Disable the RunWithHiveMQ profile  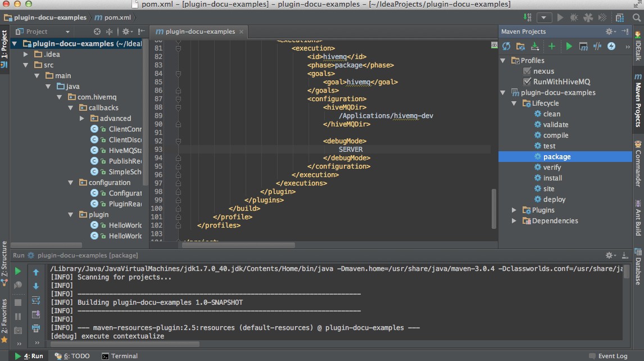pos(526,82)
